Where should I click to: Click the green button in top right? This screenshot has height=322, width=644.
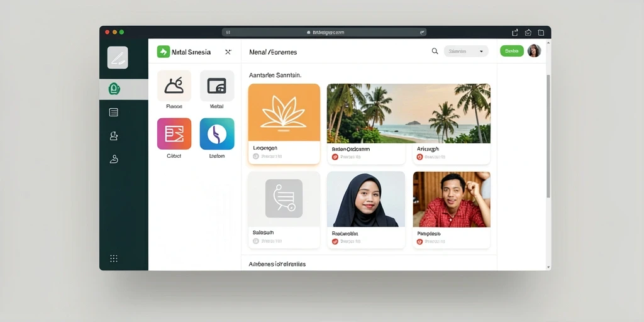coord(512,51)
